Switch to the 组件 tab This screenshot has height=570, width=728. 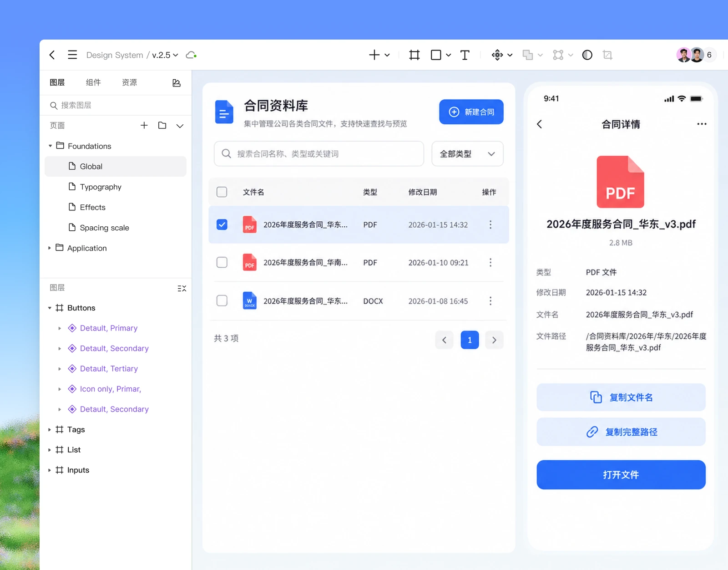coord(93,82)
